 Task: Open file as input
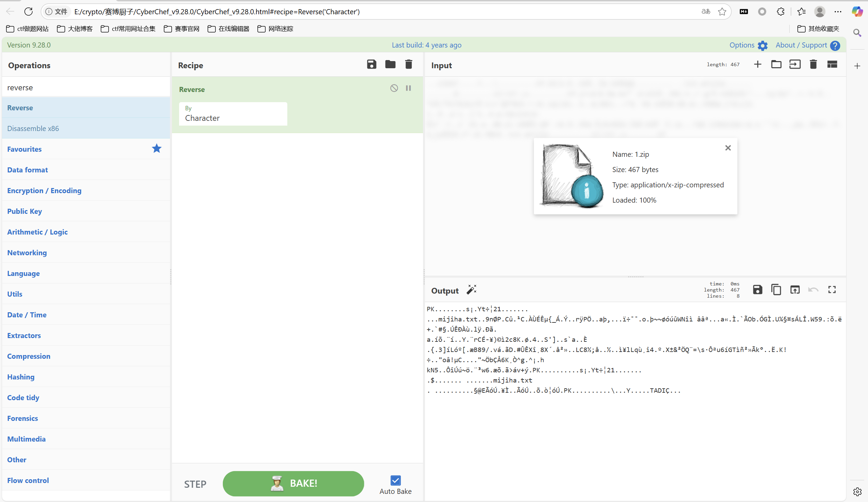point(795,64)
